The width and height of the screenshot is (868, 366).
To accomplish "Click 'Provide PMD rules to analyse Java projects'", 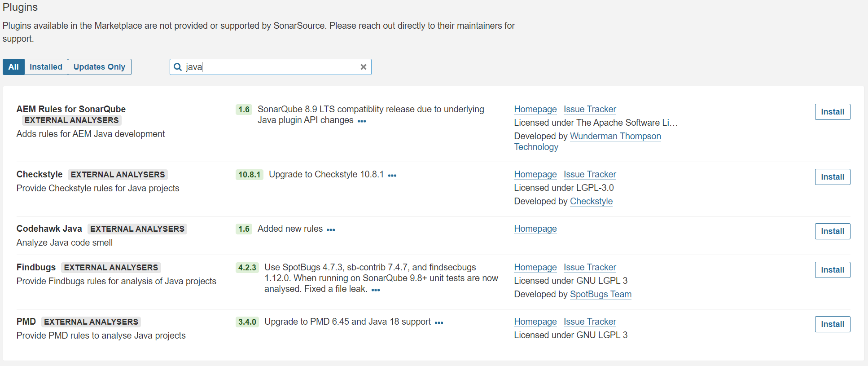I will click(x=101, y=335).
